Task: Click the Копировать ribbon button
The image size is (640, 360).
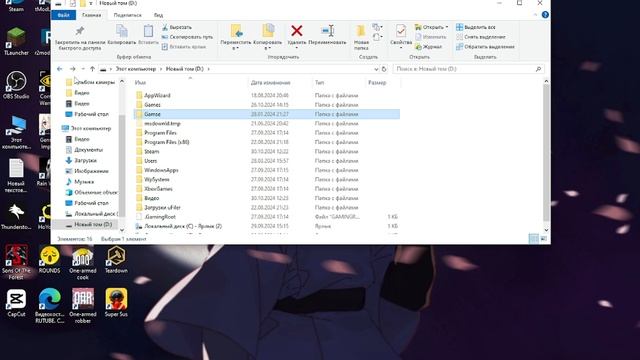Action: [x=122, y=35]
